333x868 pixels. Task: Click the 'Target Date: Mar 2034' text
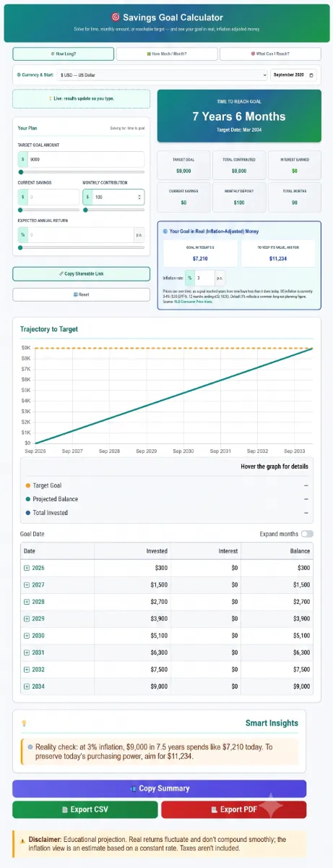tap(239, 130)
